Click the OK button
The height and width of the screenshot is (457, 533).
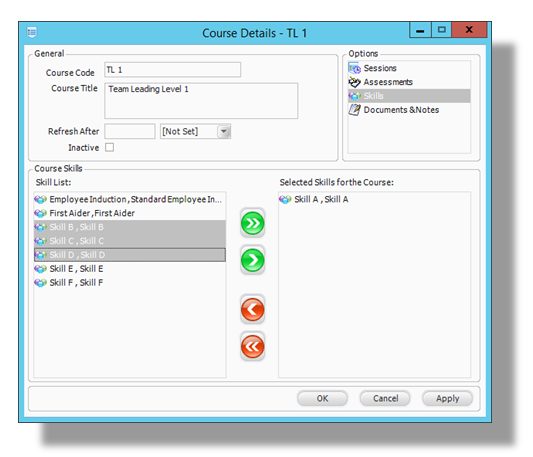click(322, 398)
